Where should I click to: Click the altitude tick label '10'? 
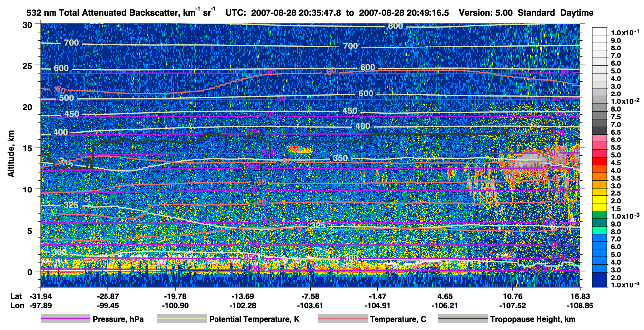(x=29, y=189)
